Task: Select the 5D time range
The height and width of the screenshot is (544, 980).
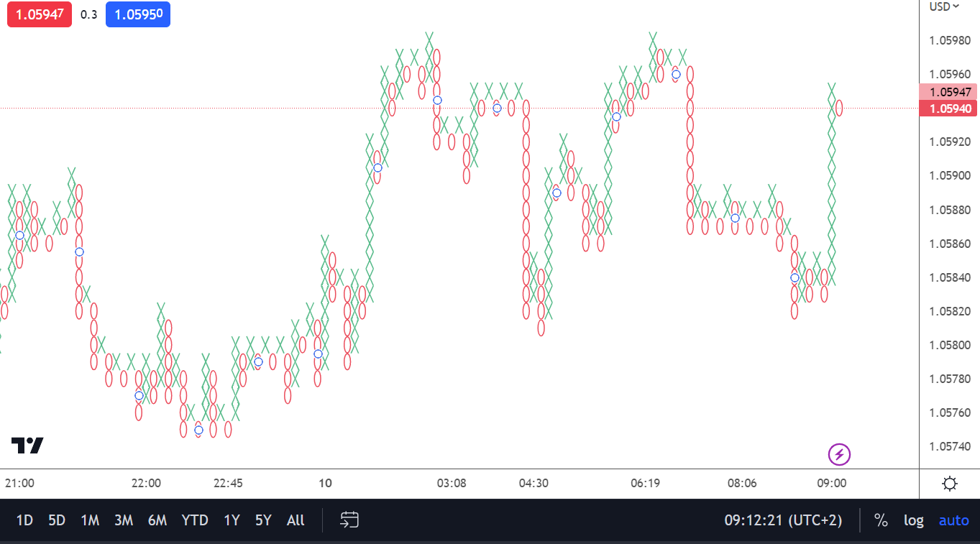Action: pos(57,520)
